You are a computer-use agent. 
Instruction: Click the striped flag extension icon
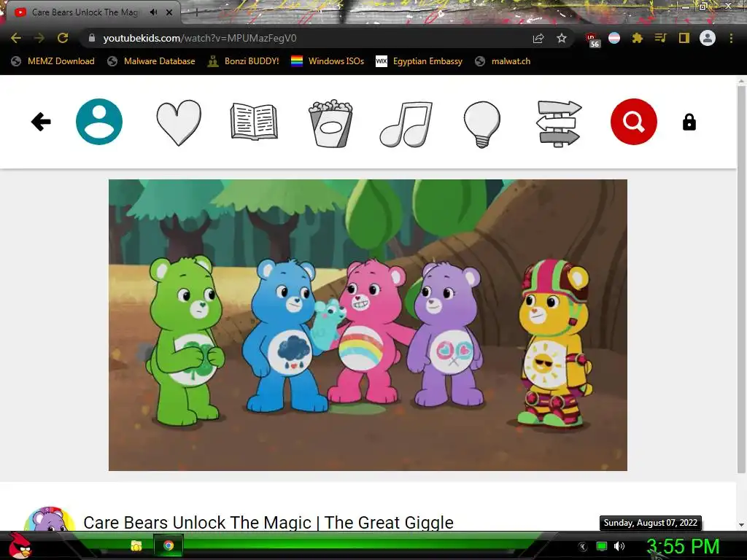click(614, 38)
